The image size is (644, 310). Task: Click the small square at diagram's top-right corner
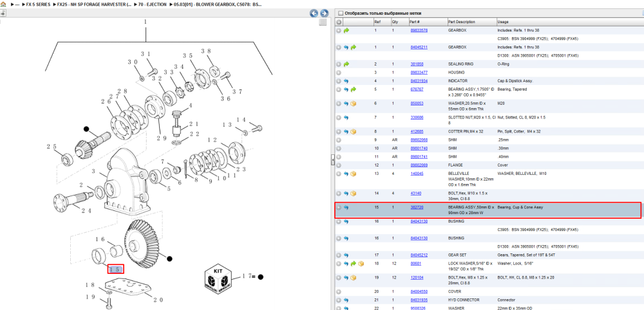pyautogui.click(x=323, y=22)
